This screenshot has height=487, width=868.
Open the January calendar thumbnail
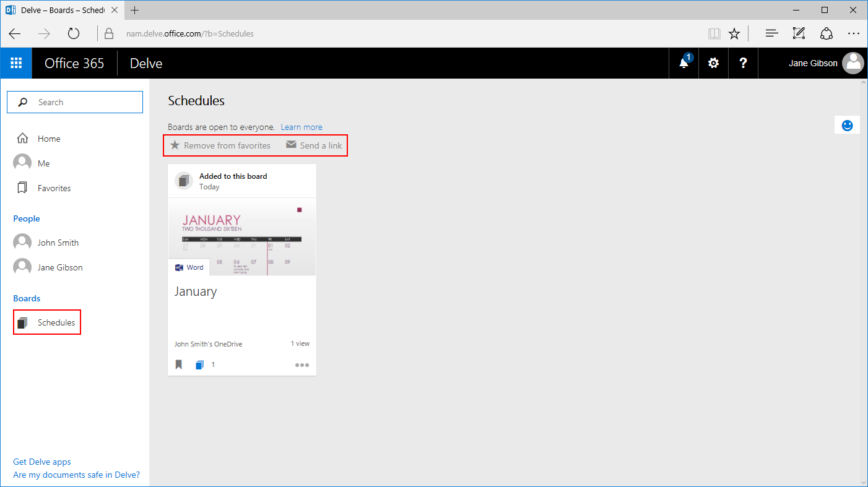(242, 236)
